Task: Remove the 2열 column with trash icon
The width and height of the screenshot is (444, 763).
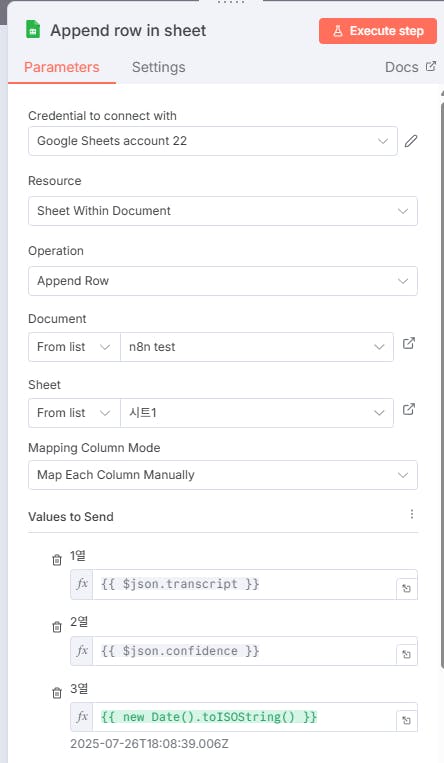Action: pos(57,626)
